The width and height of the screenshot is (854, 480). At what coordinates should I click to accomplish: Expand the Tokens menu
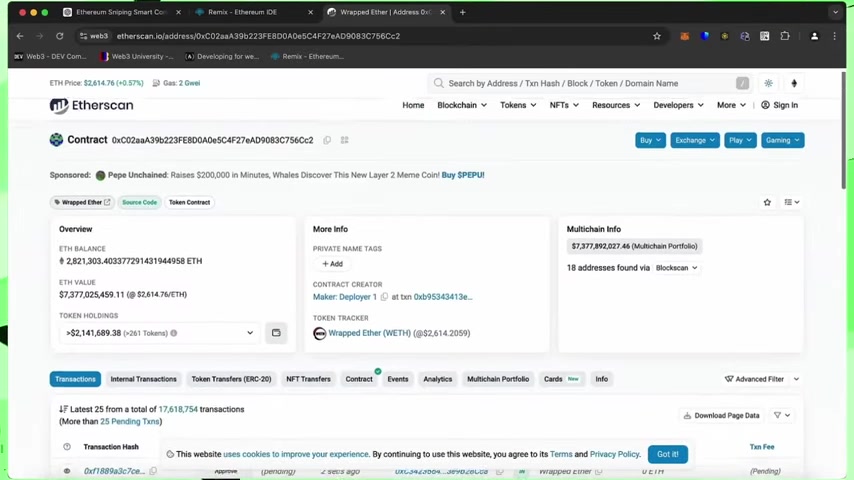pyautogui.click(x=518, y=105)
